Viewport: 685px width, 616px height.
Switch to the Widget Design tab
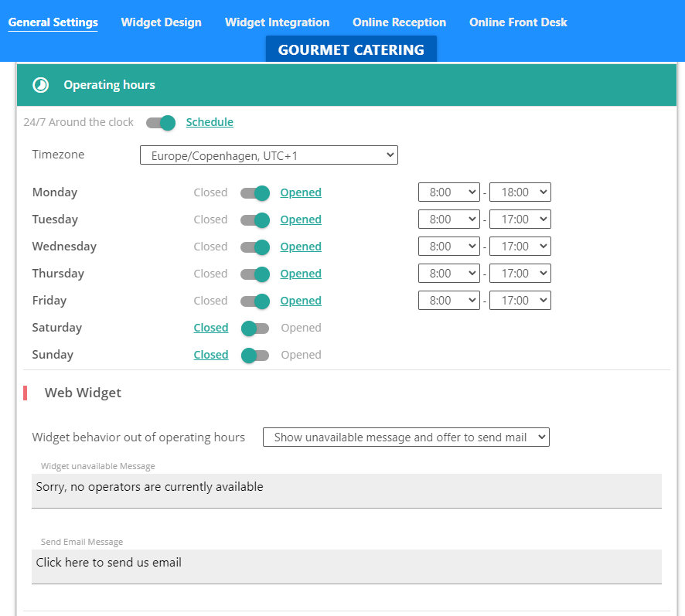coord(161,22)
